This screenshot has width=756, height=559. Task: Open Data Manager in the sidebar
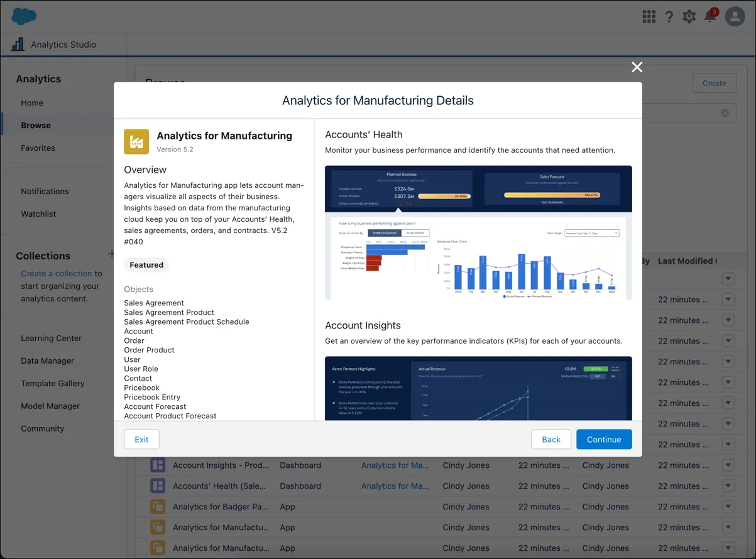coord(47,361)
